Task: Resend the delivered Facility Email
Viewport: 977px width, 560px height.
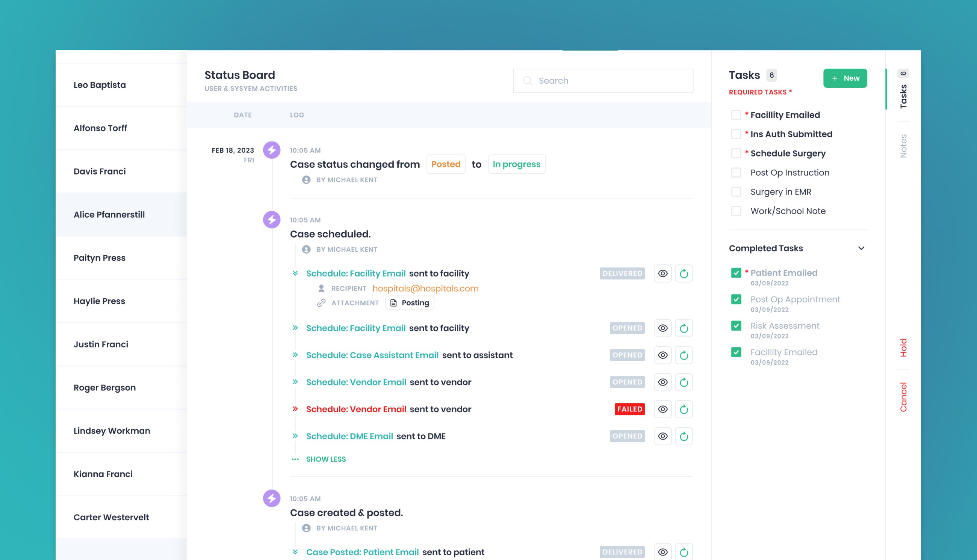Action: (x=684, y=274)
